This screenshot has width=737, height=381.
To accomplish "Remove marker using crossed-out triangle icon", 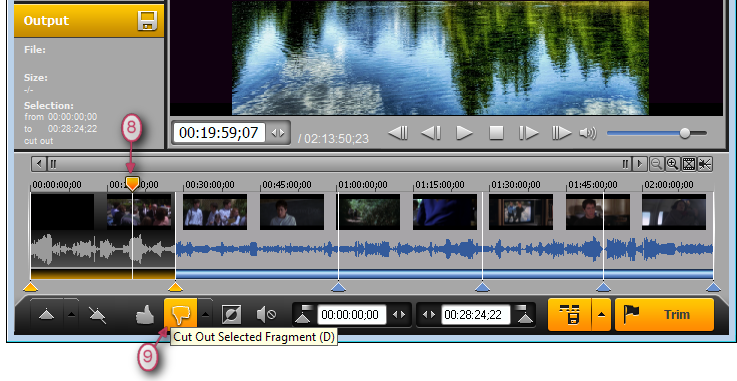I will [x=97, y=315].
